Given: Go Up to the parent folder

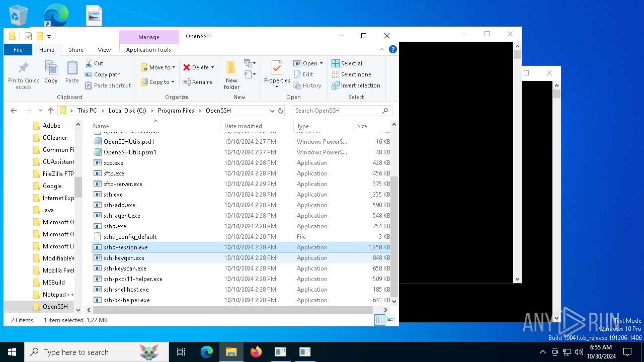Looking at the screenshot, I should coord(51,111).
